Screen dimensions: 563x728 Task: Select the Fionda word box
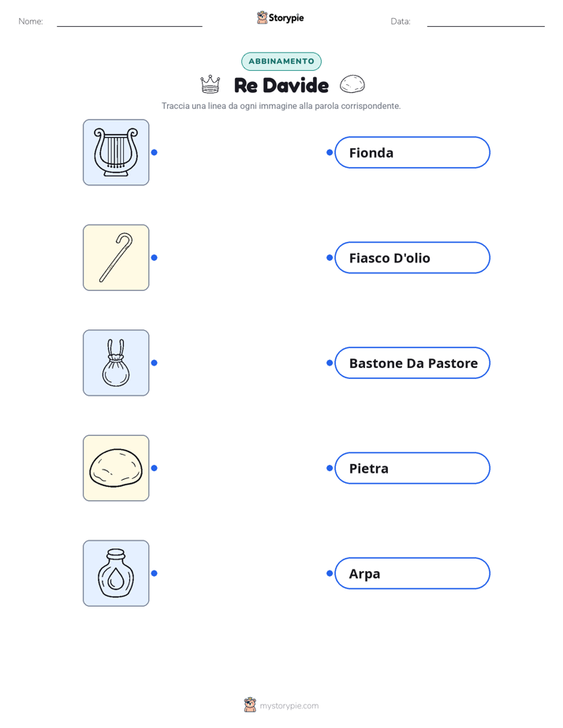[412, 152]
